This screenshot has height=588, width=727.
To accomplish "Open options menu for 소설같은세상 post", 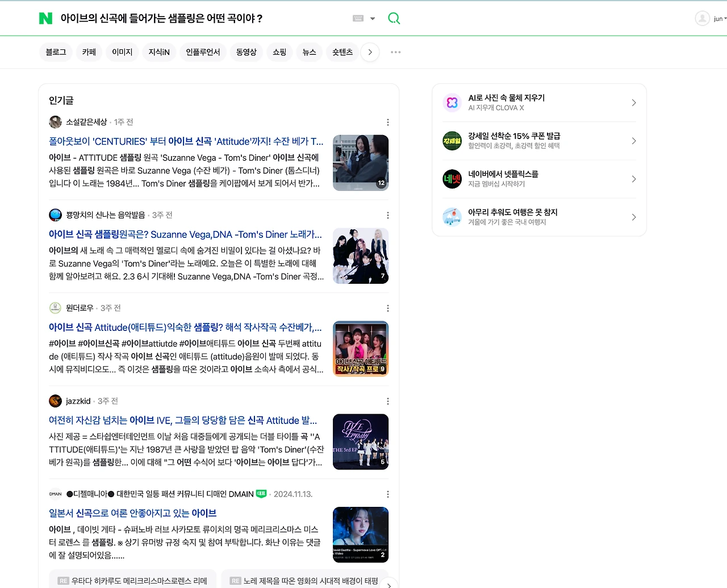I will click(x=388, y=123).
